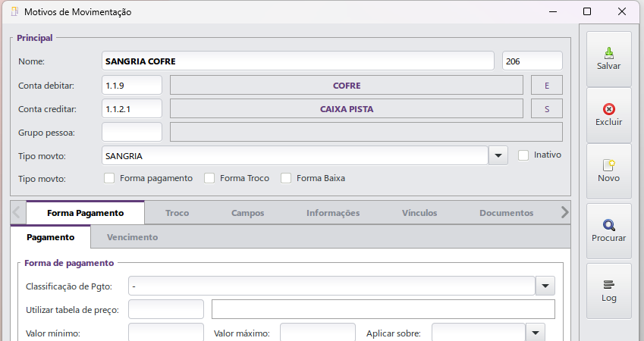
Task: Open the Log panel icon
Action: [x=608, y=284]
